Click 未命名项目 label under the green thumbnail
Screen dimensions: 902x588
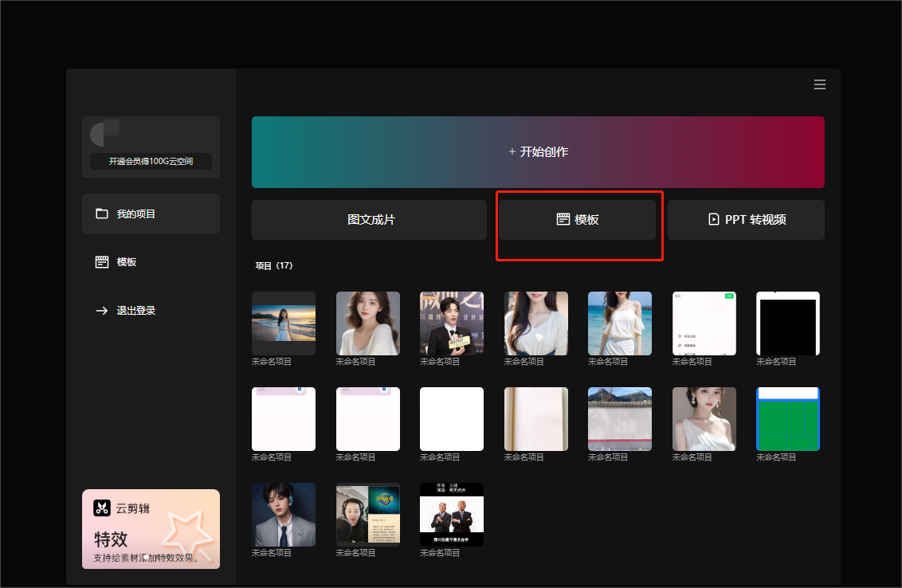776,457
